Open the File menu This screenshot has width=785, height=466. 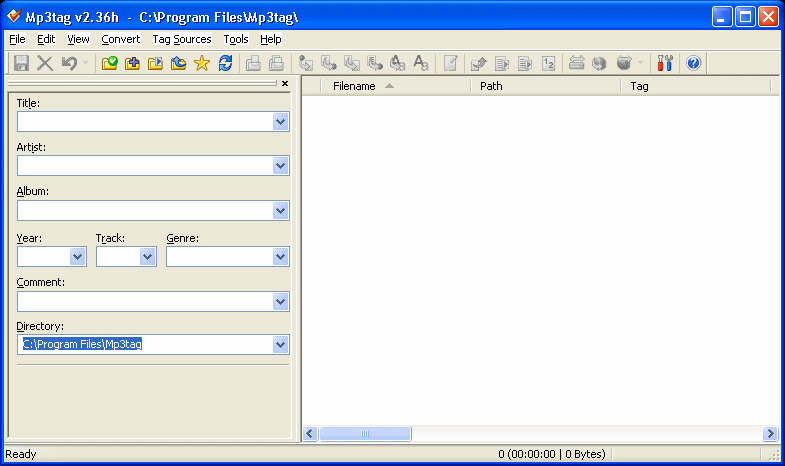point(18,39)
